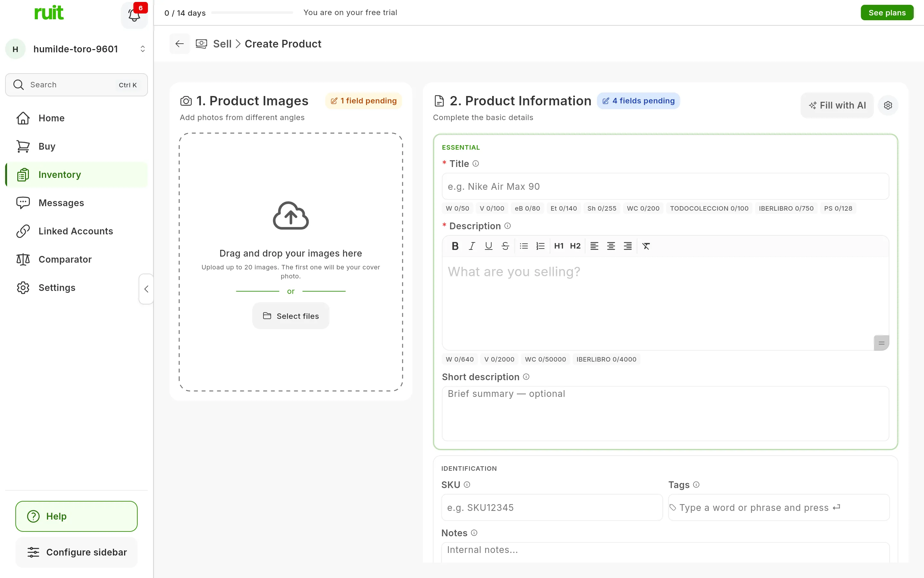Open Buy in sidebar
Image resolution: width=924 pixels, height=578 pixels.
tap(76, 146)
